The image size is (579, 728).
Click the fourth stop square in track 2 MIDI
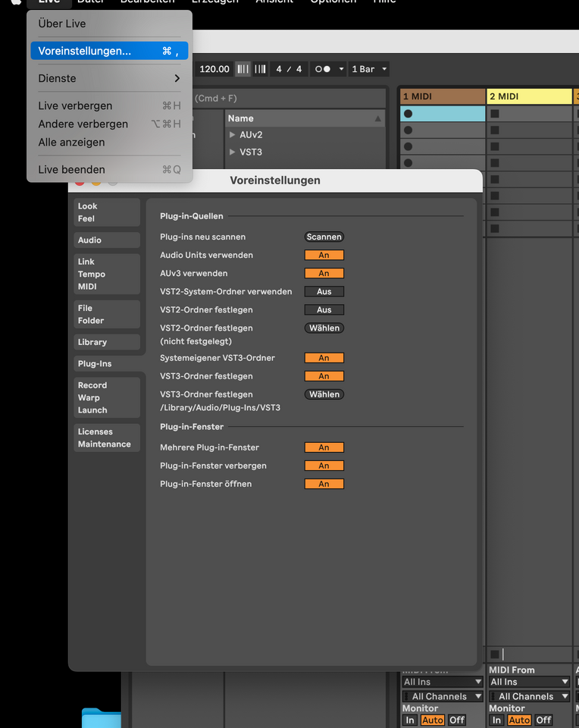495,163
